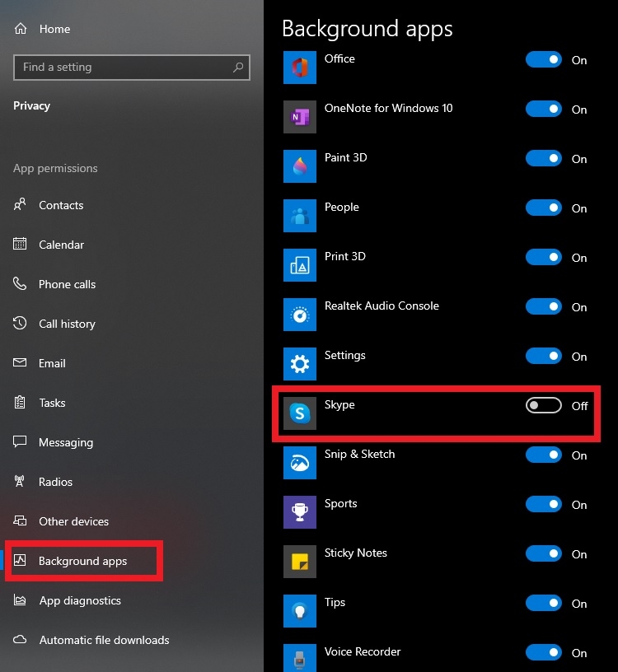Click the magnifier icon in the search box

point(237,68)
